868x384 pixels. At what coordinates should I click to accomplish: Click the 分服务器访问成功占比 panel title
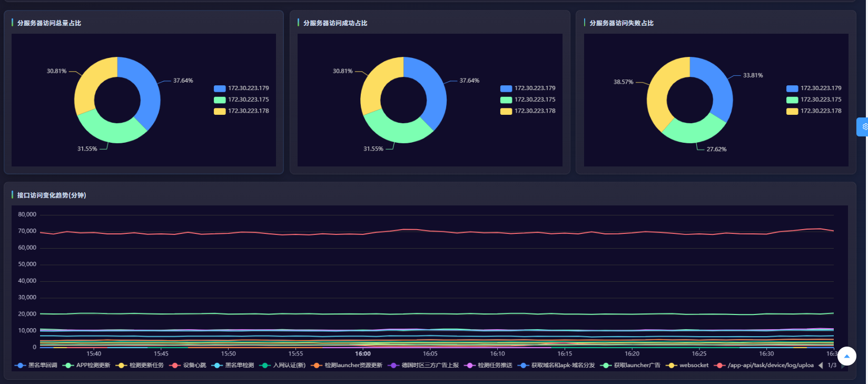click(x=336, y=23)
